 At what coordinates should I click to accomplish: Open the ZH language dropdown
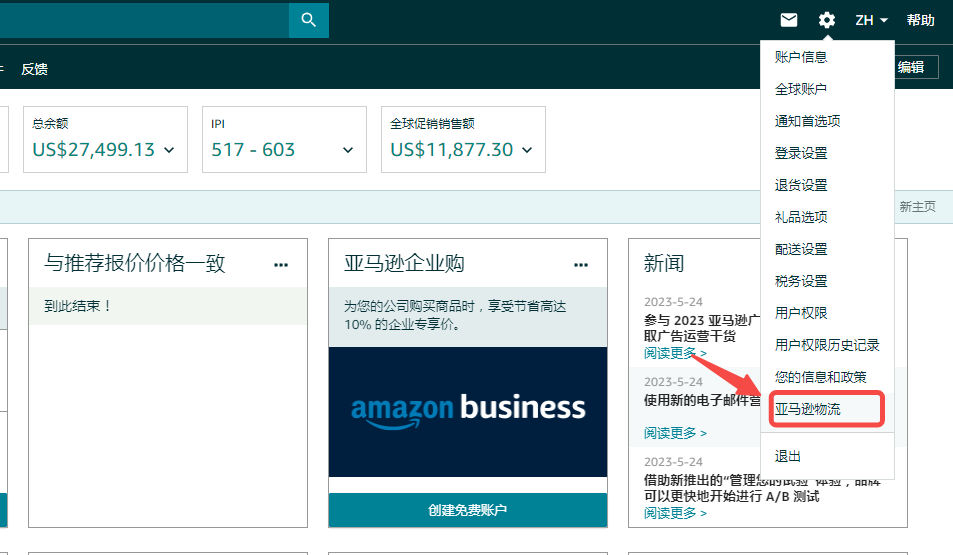point(872,20)
